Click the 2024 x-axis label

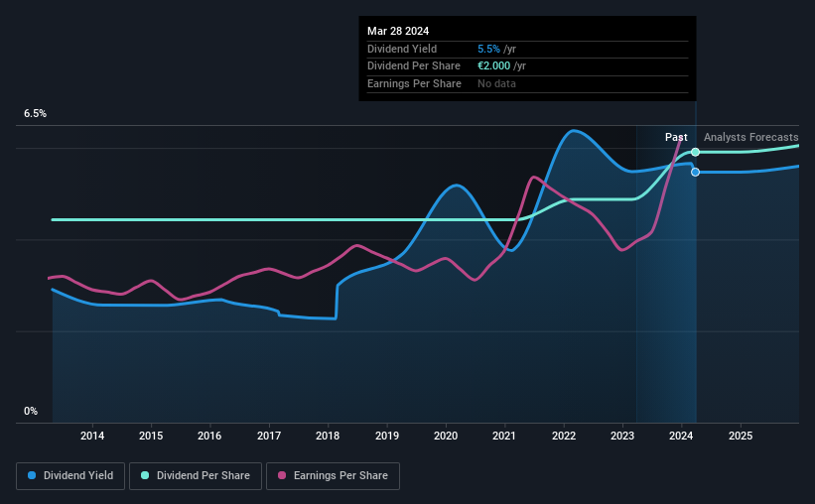(x=681, y=436)
